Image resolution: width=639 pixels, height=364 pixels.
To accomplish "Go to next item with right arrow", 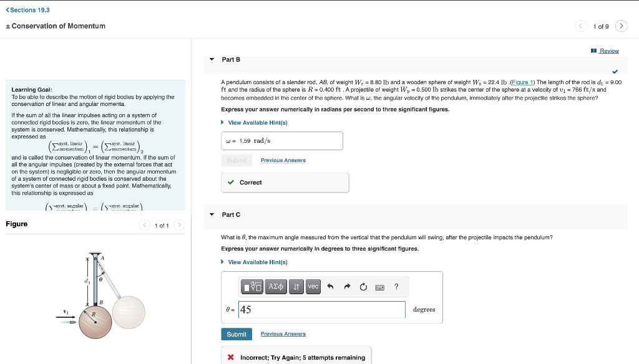I will coord(621,26).
